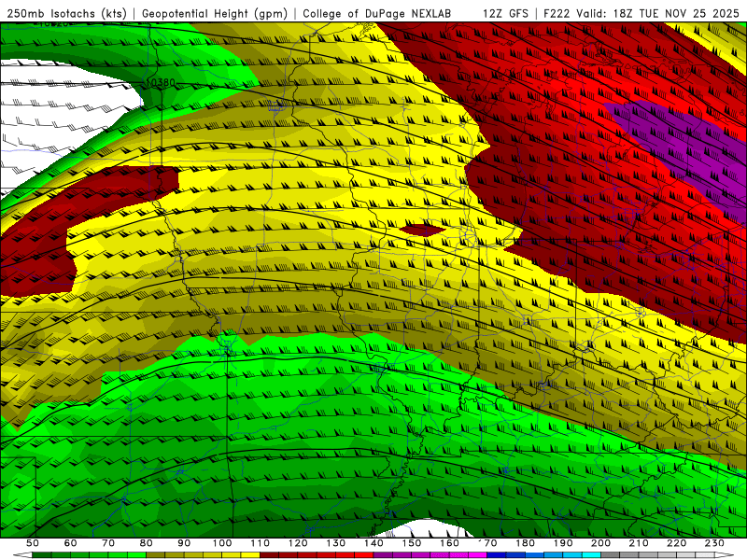The image size is (747, 560).
Task: Click the 60 value on the color scale
Action: [70, 543]
